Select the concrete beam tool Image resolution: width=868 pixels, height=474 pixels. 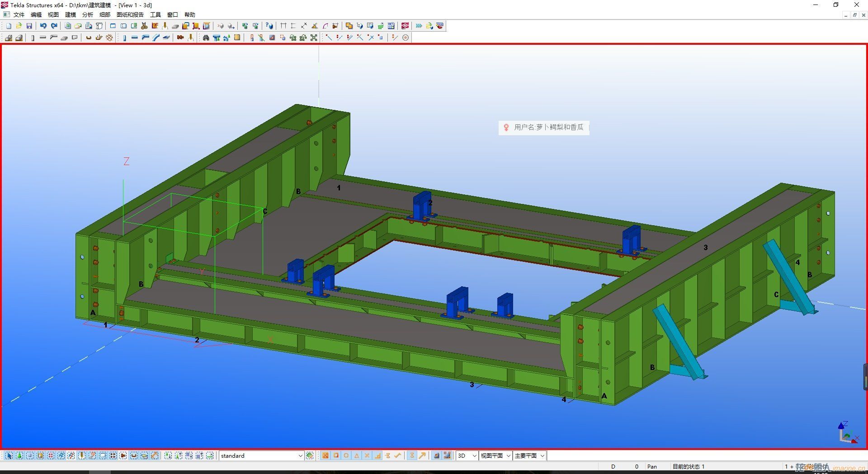42,38
